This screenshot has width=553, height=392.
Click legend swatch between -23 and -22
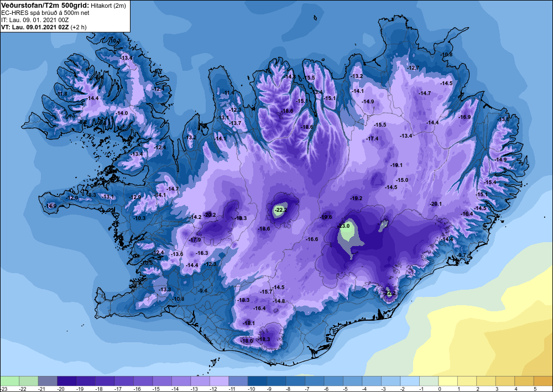(9, 381)
